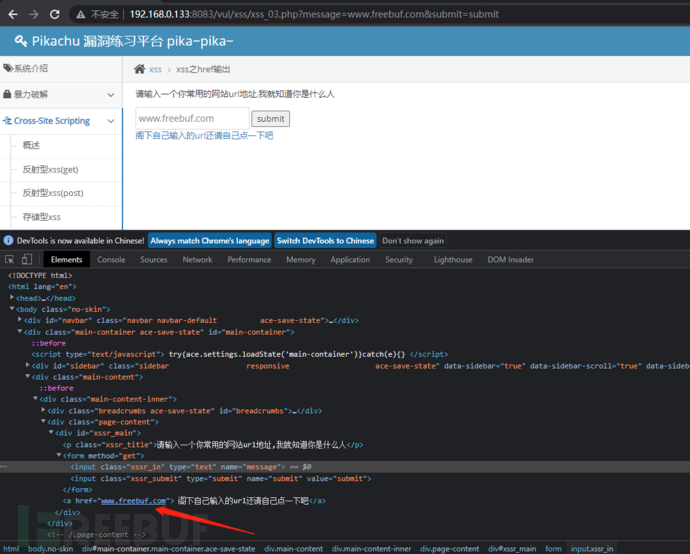Image resolution: width=690 pixels, height=554 pixels.
Task: Collapse the page-content div triangle
Action: (x=43, y=422)
